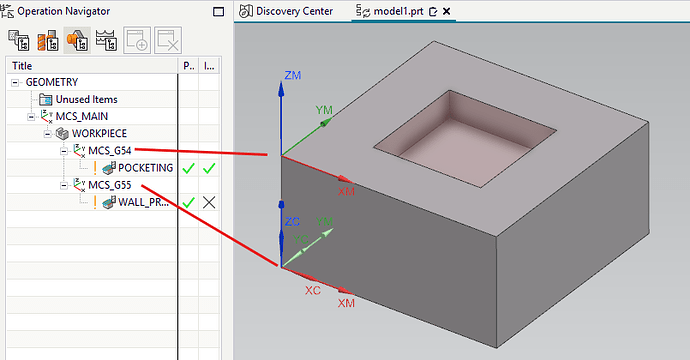Click the MCS_G54 coordinate system icon
The width and height of the screenshot is (690, 360).
[80, 151]
